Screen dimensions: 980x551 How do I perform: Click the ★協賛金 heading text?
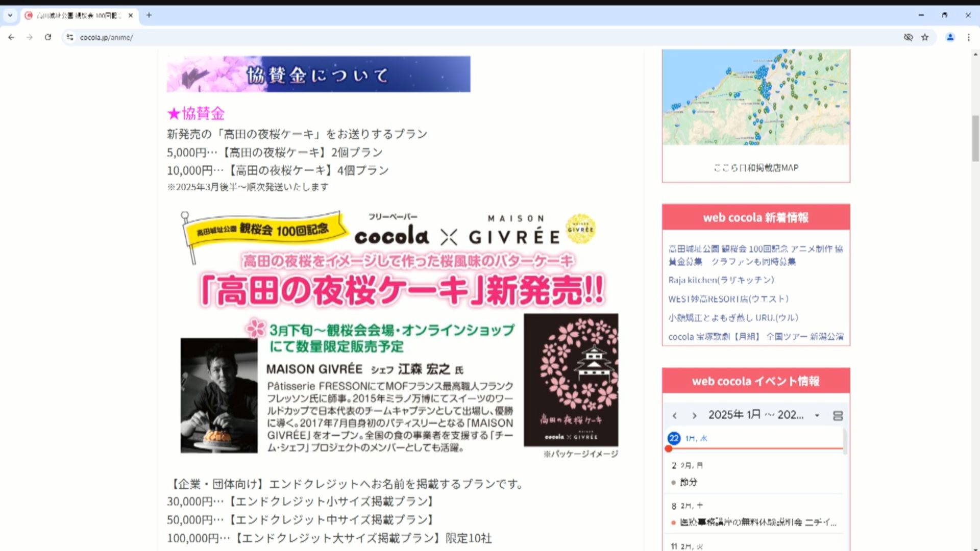click(196, 113)
